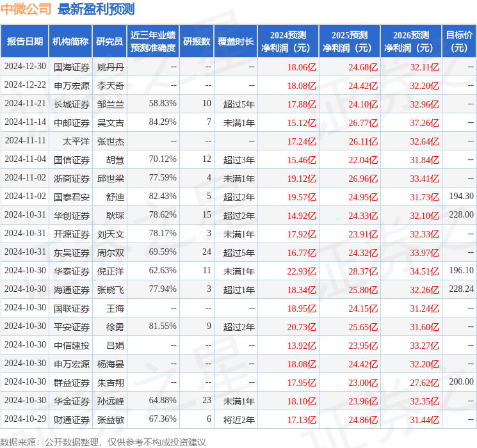The image size is (477, 448).
Task: Click the 18.06亿 profit value
Action: click(302, 67)
